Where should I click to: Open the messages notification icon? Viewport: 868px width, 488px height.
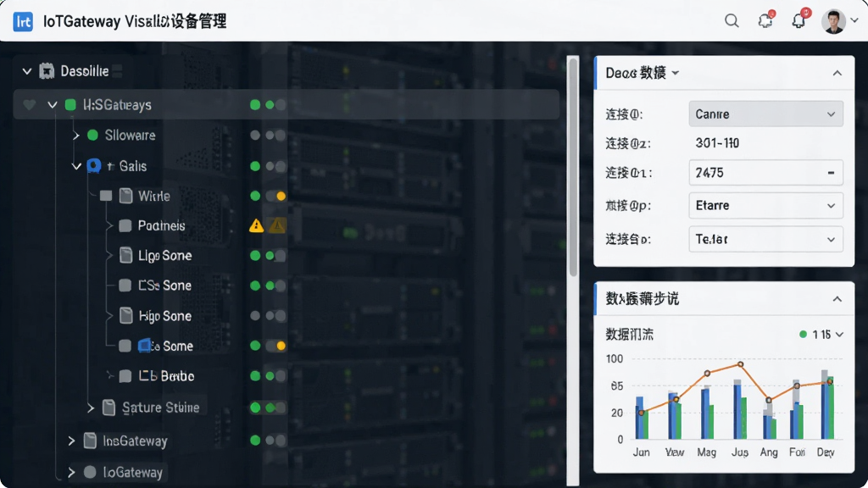(x=765, y=20)
